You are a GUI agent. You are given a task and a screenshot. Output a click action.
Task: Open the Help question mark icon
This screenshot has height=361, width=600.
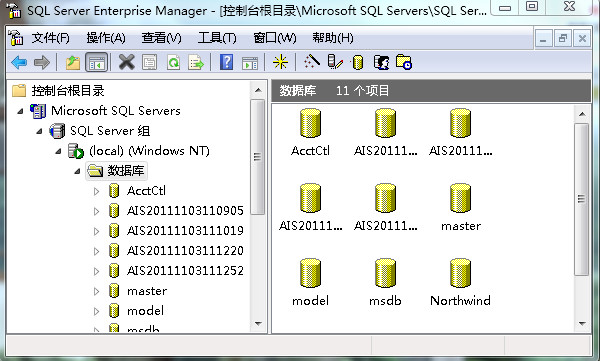(x=227, y=62)
